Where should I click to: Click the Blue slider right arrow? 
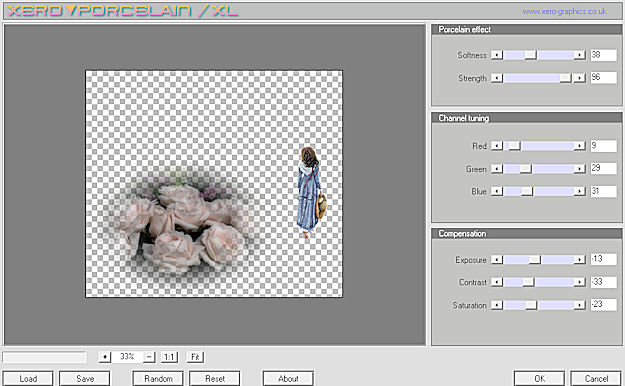point(580,192)
